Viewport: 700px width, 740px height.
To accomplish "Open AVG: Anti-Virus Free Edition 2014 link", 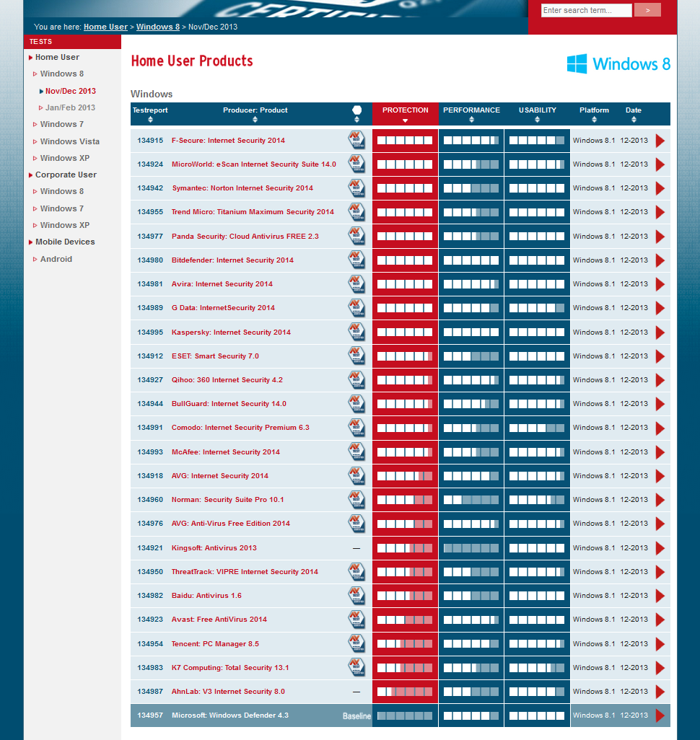I will click(x=230, y=524).
